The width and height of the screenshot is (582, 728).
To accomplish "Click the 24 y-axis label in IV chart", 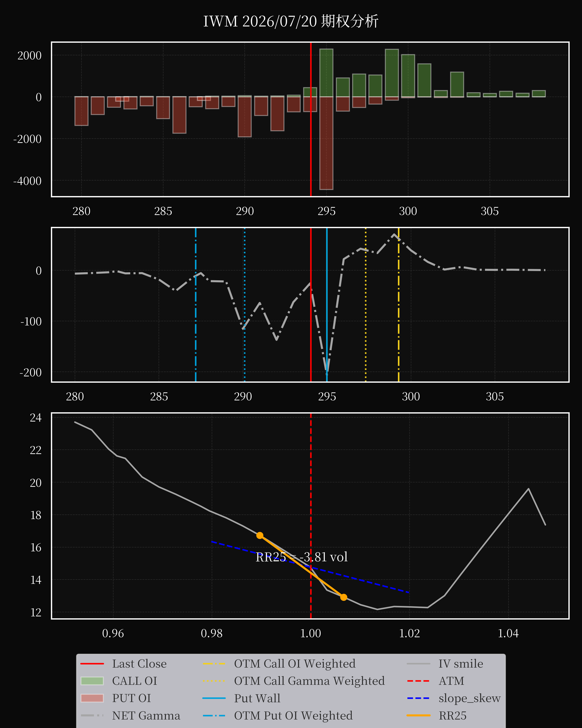I will tap(36, 418).
